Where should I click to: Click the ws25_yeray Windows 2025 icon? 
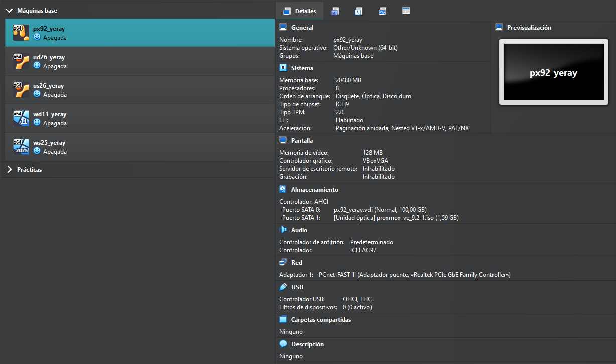point(21,147)
